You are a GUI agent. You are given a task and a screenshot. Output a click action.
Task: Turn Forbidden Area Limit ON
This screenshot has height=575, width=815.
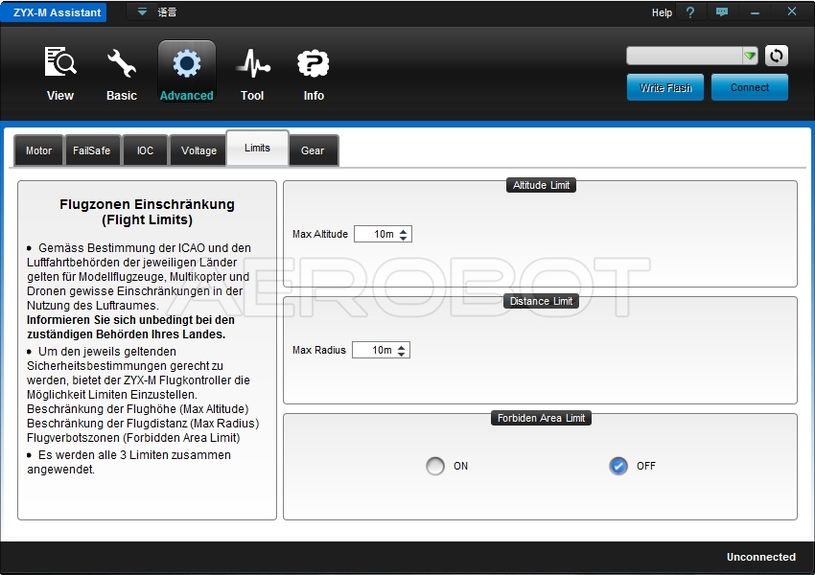point(435,466)
